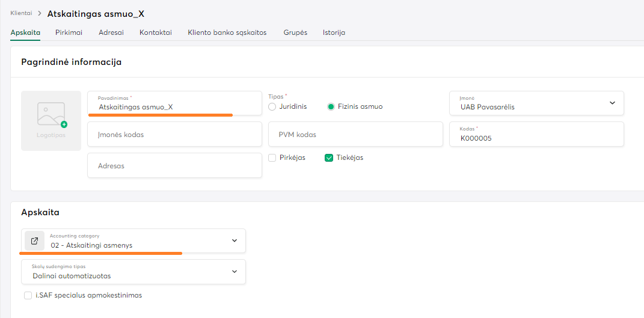Navigate back via Klientai breadcrumb link
Screen dimensions: 644x318
coord(21,13)
